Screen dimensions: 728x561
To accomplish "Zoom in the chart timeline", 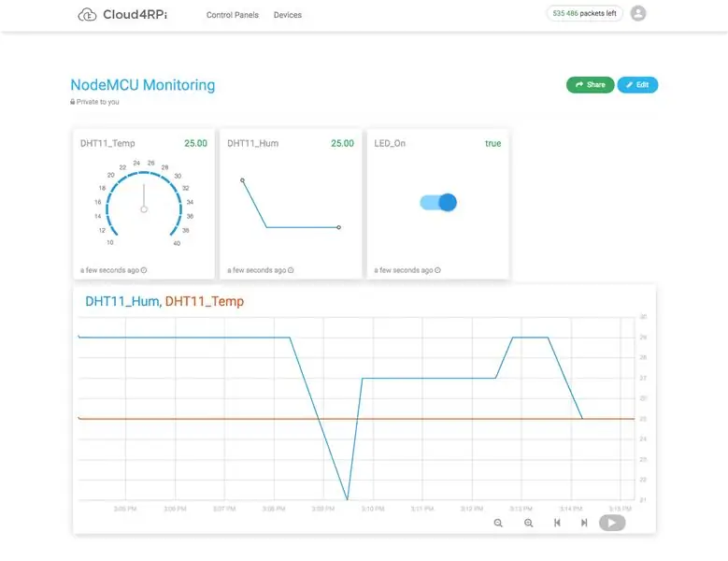I will [528, 523].
